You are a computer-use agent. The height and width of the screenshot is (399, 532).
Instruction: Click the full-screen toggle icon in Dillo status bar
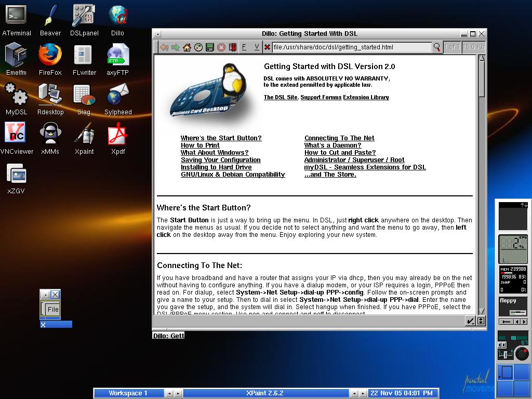point(481,321)
